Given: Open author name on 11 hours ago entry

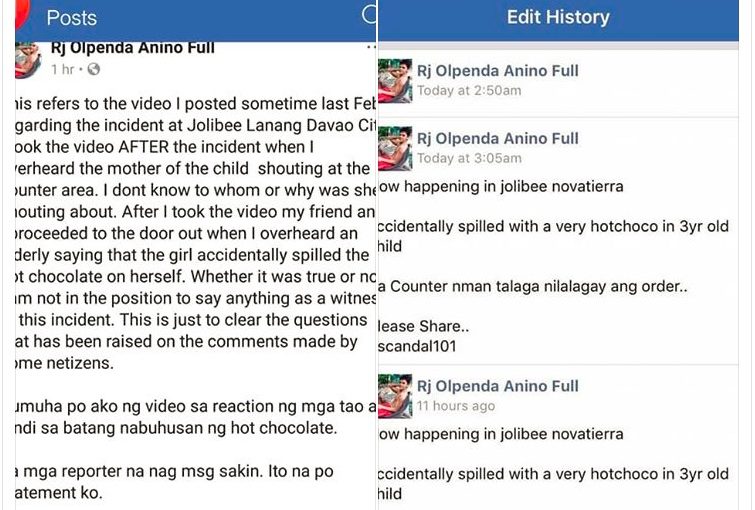Looking at the screenshot, I should (x=497, y=386).
